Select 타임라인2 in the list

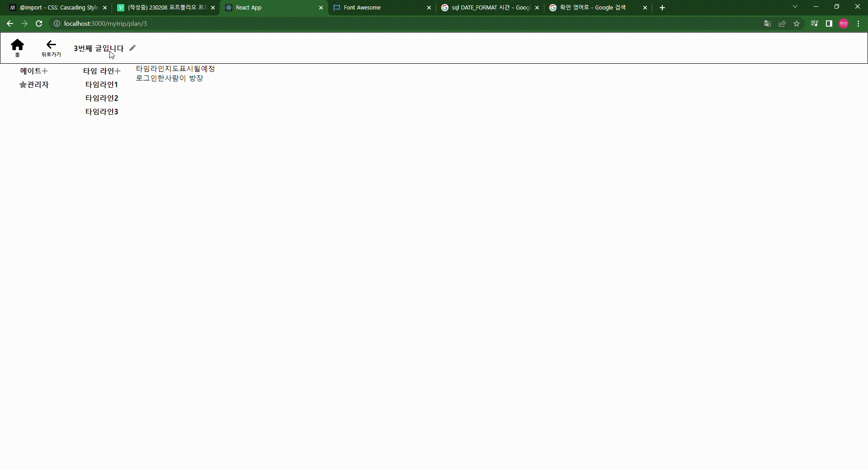pos(102,98)
